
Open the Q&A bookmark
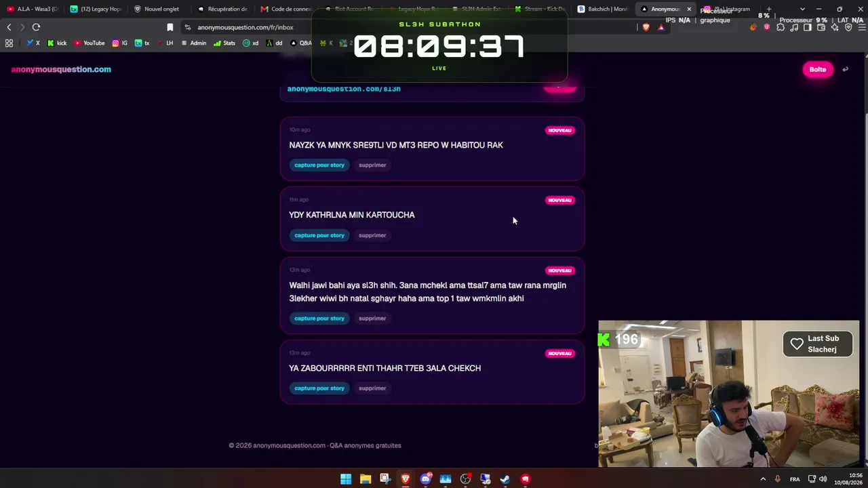(301, 43)
